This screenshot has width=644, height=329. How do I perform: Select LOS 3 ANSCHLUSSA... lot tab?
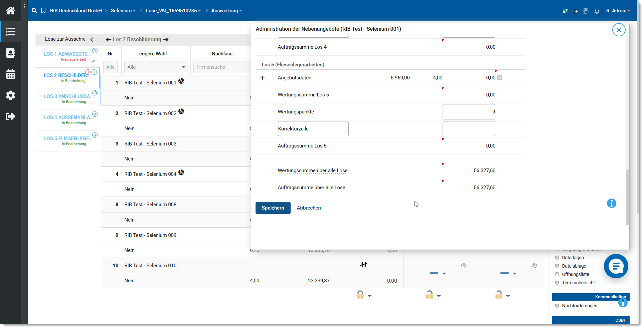click(x=68, y=96)
